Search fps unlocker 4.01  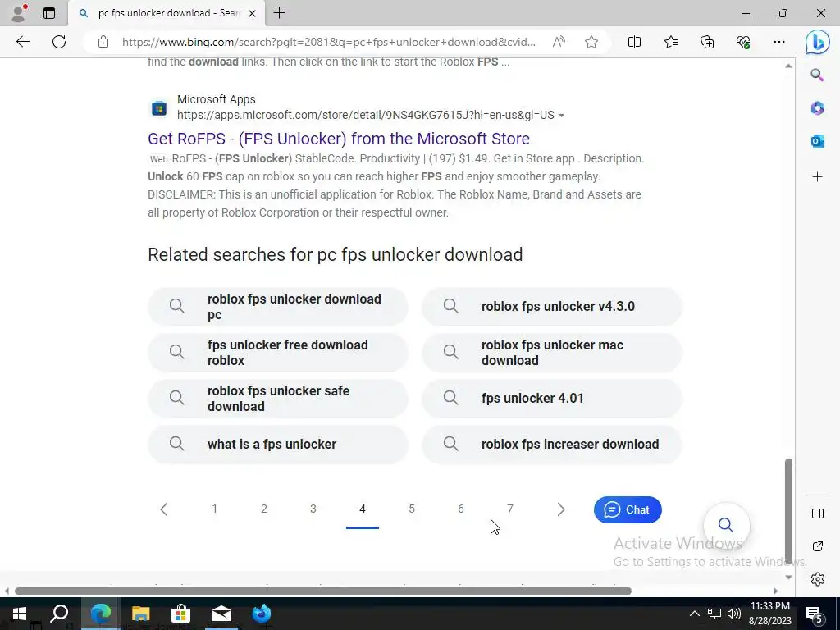[x=552, y=399]
